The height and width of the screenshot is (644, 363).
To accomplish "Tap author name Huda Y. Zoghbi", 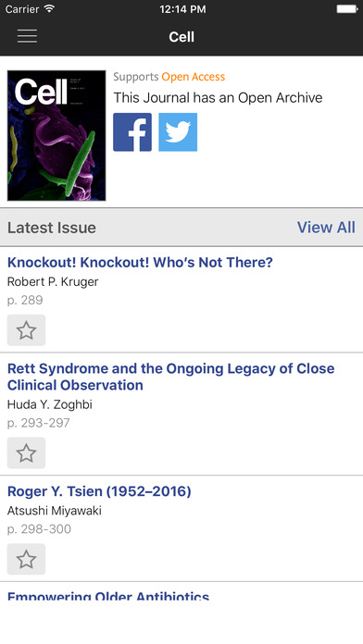I will pos(50,405).
